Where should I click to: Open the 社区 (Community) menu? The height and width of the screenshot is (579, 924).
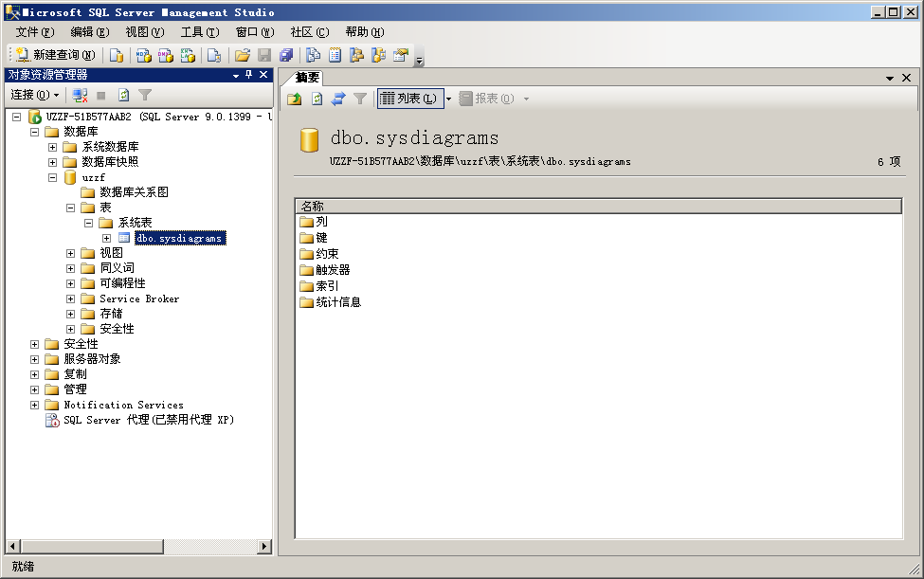click(x=309, y=32)
